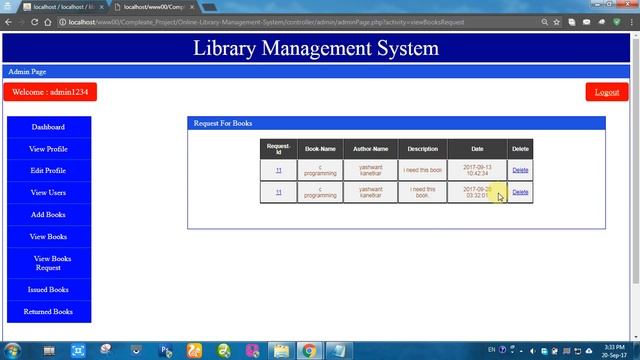This screenshot has width=640, height=360.
Task: Click the taskbar clock showing 3:33 PM
Action: (x=614, y=351)
